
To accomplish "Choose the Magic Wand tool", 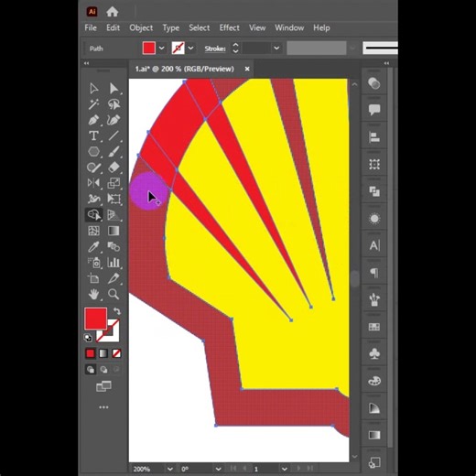I will tap(94, 104).
